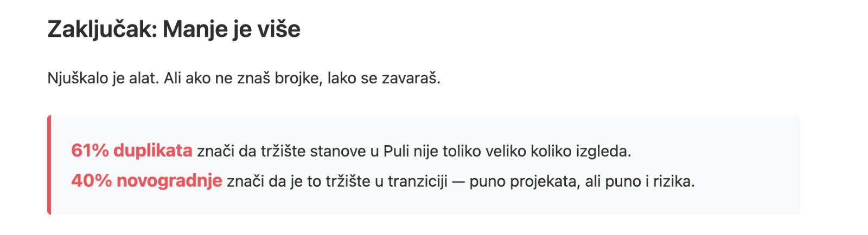Click the em dash in the second callout line
Viewport: 868px width, 235px height.
[458, 181]
